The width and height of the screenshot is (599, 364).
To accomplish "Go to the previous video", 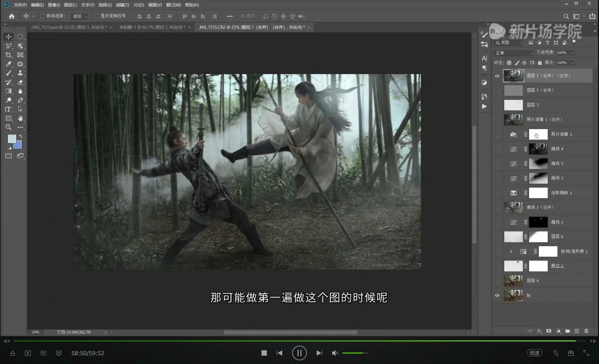I will point(280,353).
